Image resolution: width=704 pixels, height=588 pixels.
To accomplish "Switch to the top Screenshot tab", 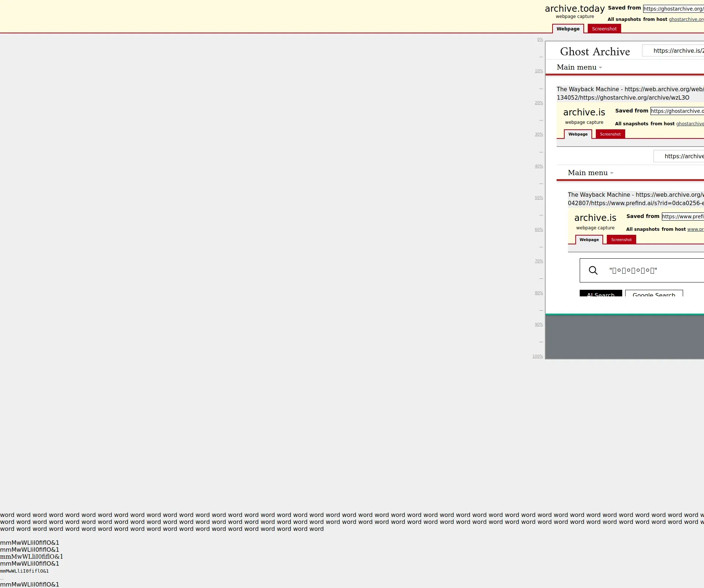I will (x=604, y=29).
